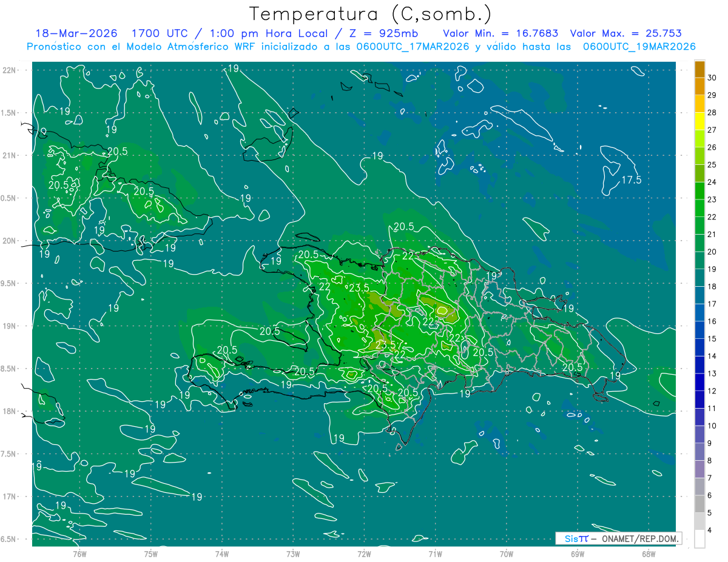728x562 pixels.
Task: Click the '72W' longitude axis label
Action: point(364,554)
